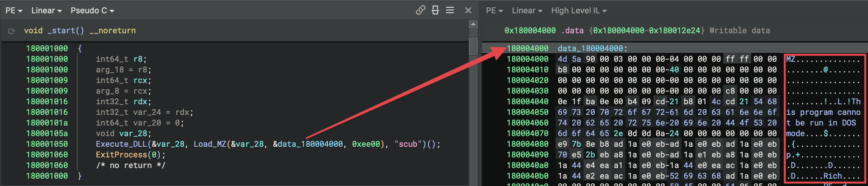868x186 pixels.
Task: Click the '/* no return */' comment
Action: (130, 165)
